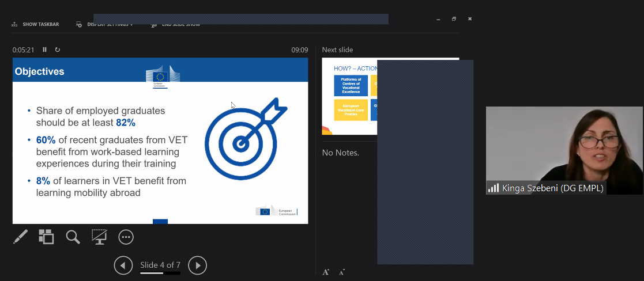The image size is (644, 281).
Task: Advance to the next slide arrow
Action: (x=197, y=265)
